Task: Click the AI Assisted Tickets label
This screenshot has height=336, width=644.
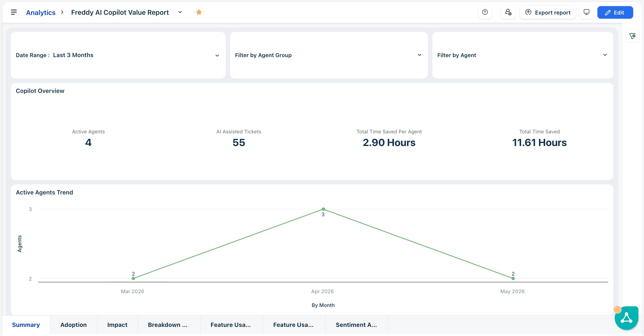Action: click(239, 132)
